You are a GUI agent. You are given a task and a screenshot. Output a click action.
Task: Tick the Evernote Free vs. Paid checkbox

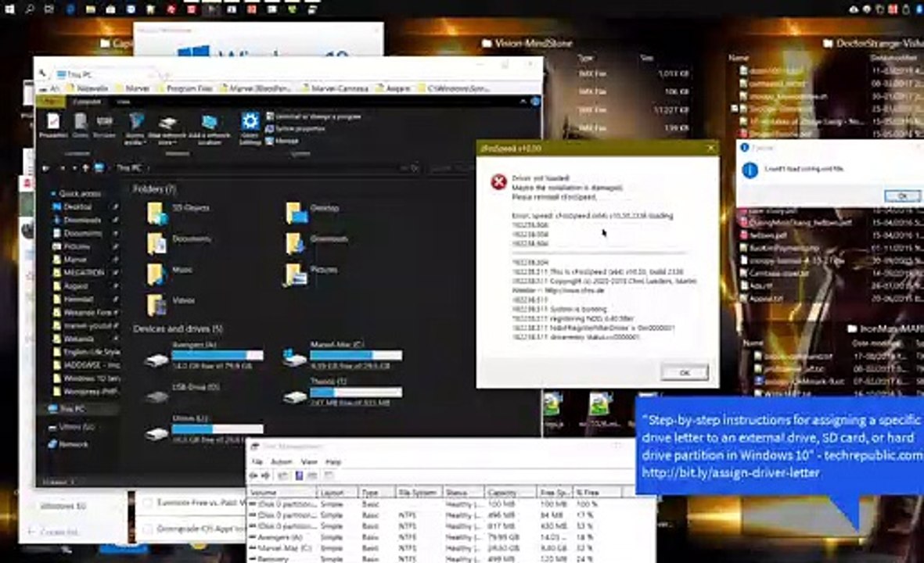148,503
